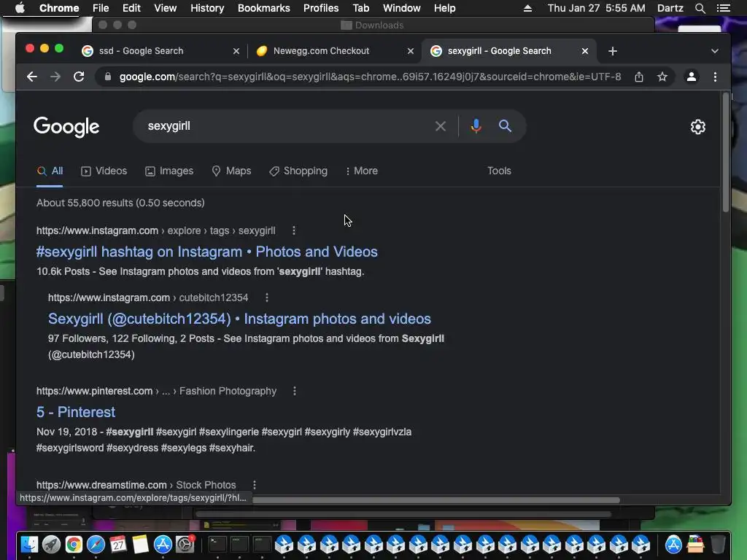Screen dimensions: 747x560
Task: Start a voice search with the microphone
Action: click(x=476, y=126)
